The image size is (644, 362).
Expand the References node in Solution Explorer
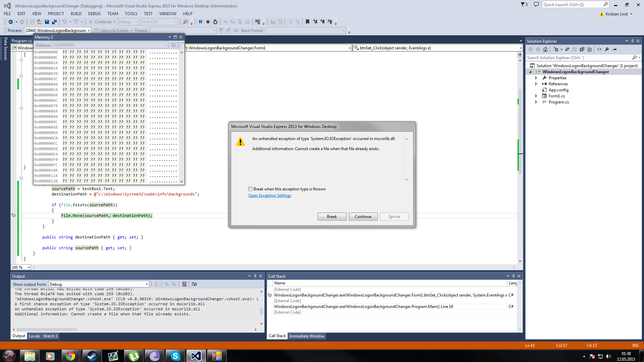pyautogui.click(x=536, y=84)
